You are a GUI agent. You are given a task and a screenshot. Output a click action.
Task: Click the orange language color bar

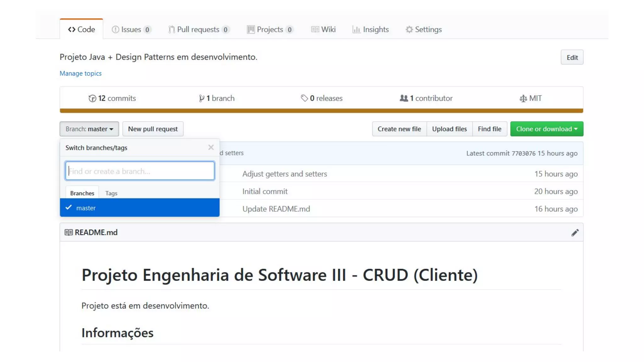coord(321,111)
